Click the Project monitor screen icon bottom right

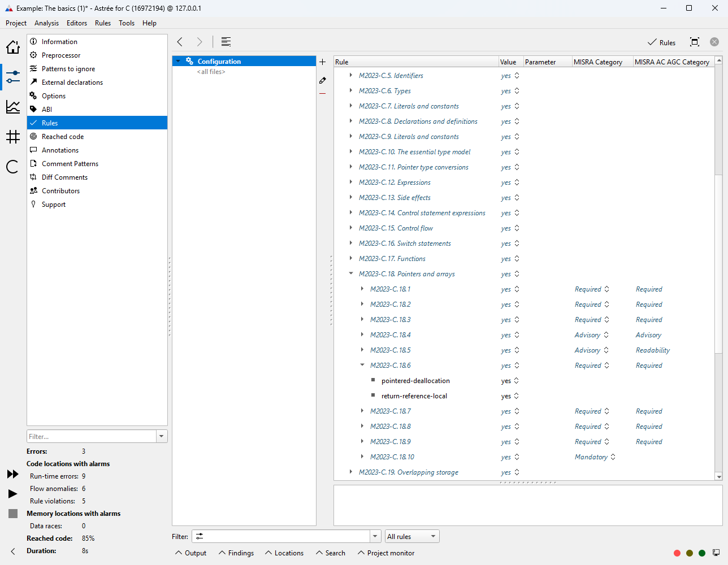click(x=717, y=553)
